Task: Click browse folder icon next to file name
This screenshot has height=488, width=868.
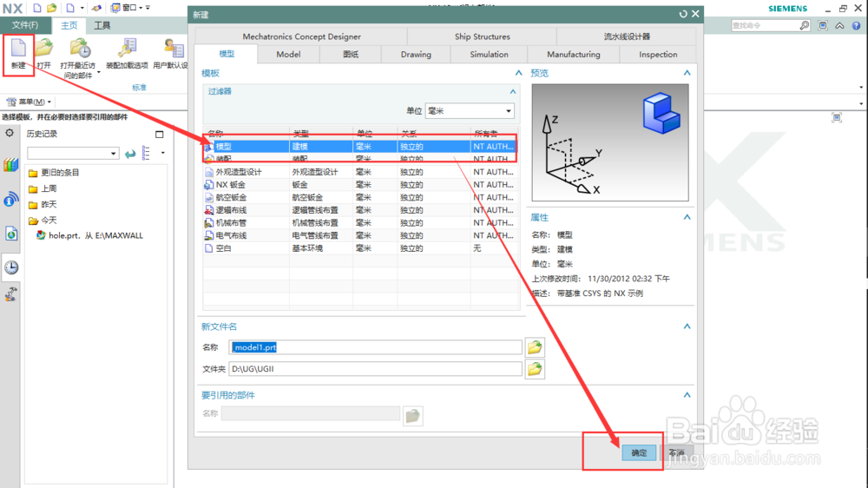Action: (x=535, y=347)
